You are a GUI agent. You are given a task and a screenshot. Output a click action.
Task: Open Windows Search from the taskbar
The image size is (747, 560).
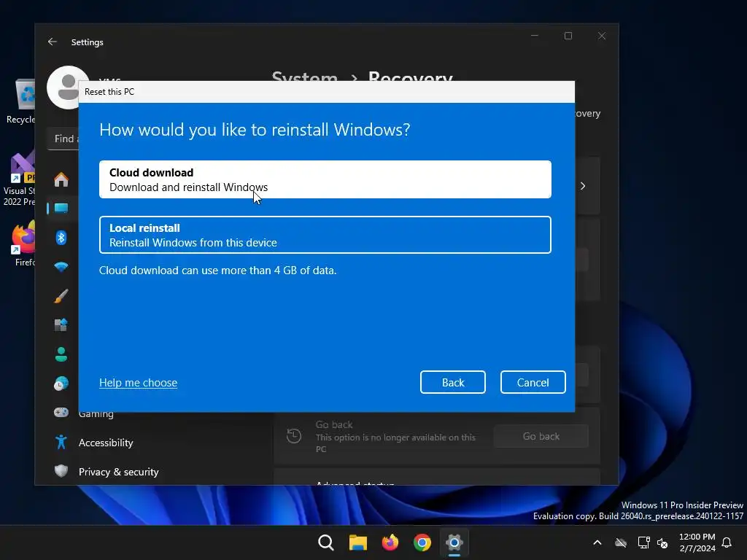click(x=326, y=542)
